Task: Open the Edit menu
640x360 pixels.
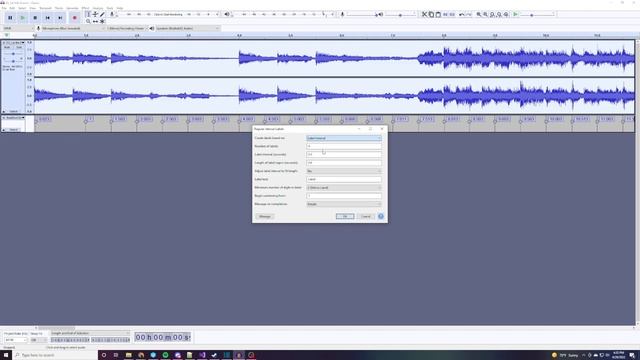Action: [12, 8]
